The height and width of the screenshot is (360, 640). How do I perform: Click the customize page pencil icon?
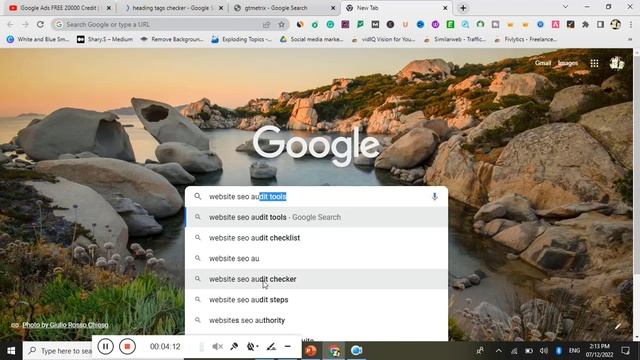618,326
